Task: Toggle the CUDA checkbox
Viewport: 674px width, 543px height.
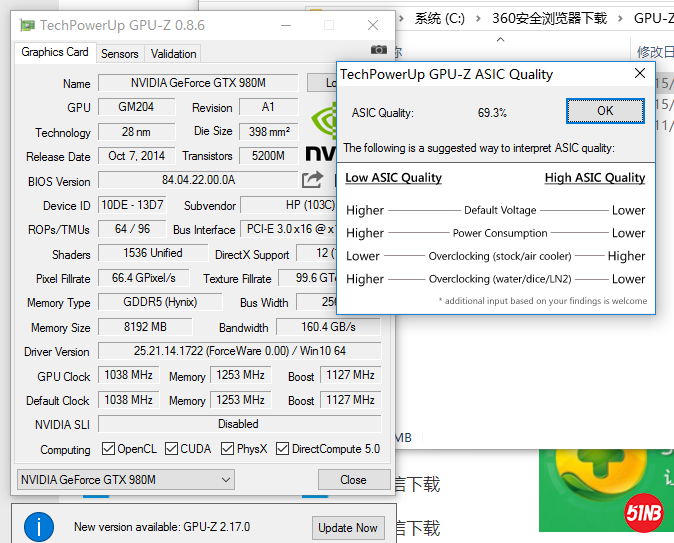Action: [171, 449]
